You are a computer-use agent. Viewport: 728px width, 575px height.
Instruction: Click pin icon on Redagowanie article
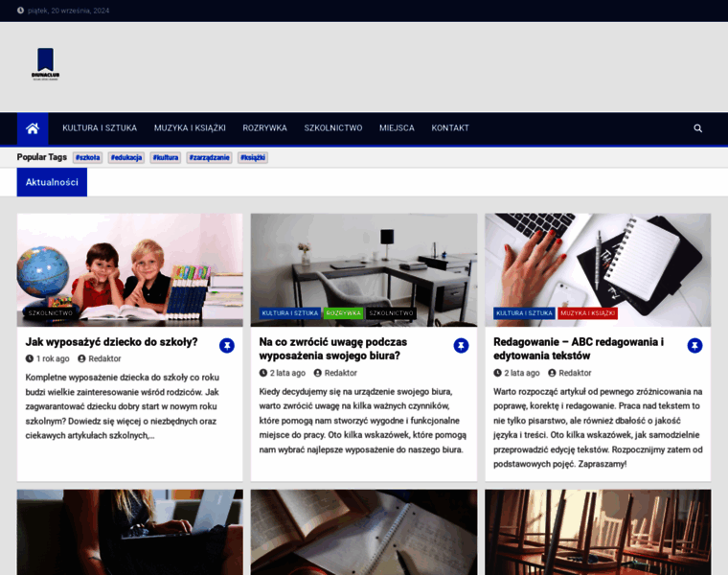point(694,345)
